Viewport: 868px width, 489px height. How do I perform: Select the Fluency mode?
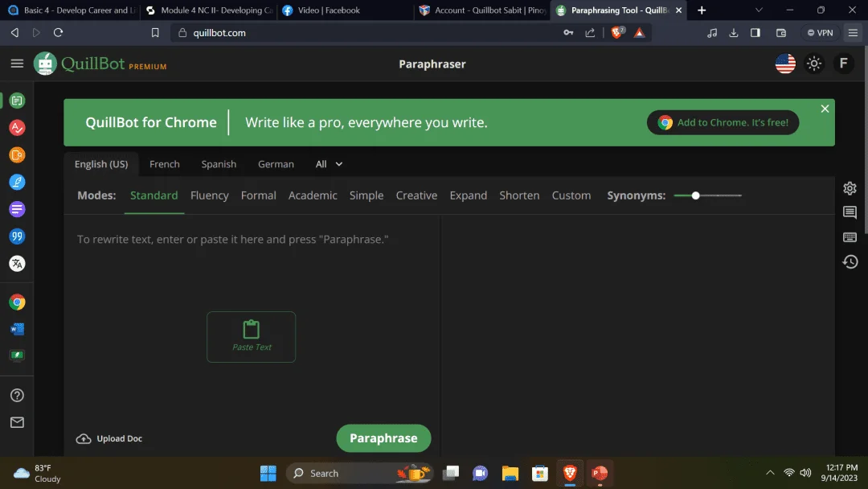pos(209,195)
